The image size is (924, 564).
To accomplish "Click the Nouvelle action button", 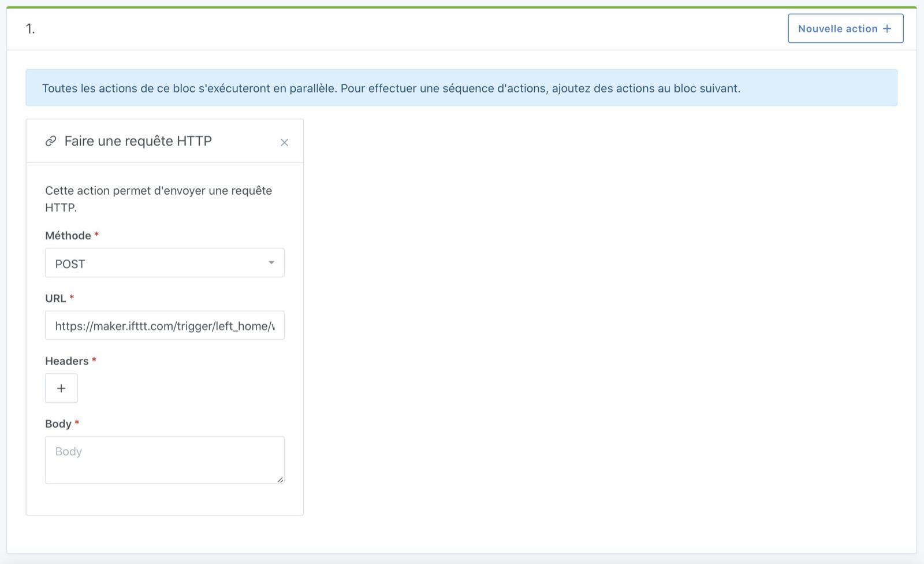I will [845, 29].
